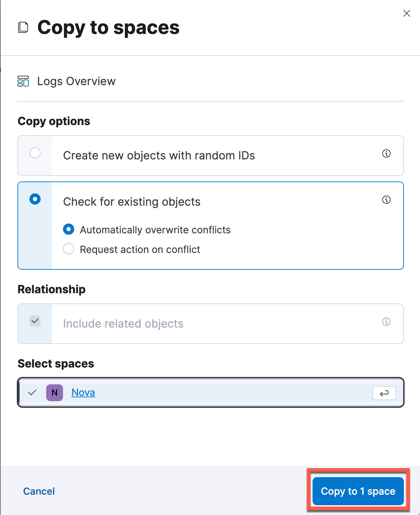Open the Nova space link
This screenshot has height=515, width=420.
tap(83, 392)
